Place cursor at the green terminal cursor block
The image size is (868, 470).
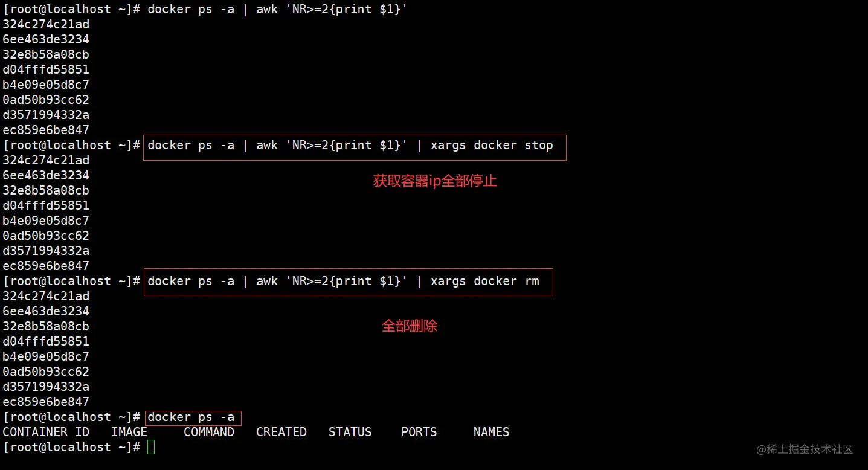(x=151, y=447)
